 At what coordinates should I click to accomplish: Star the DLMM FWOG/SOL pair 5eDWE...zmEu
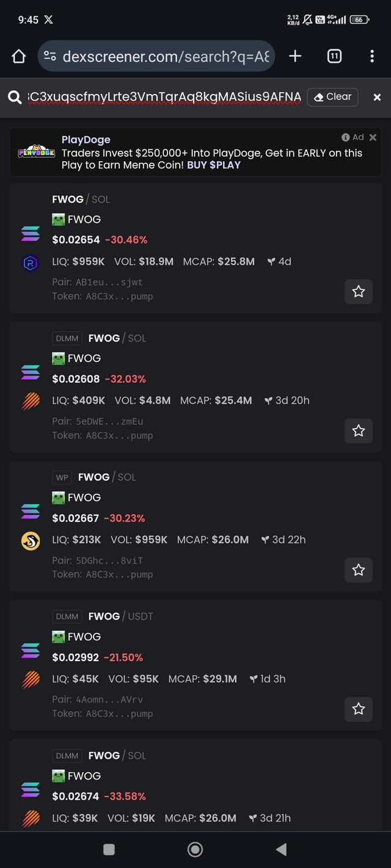(359, 431)
